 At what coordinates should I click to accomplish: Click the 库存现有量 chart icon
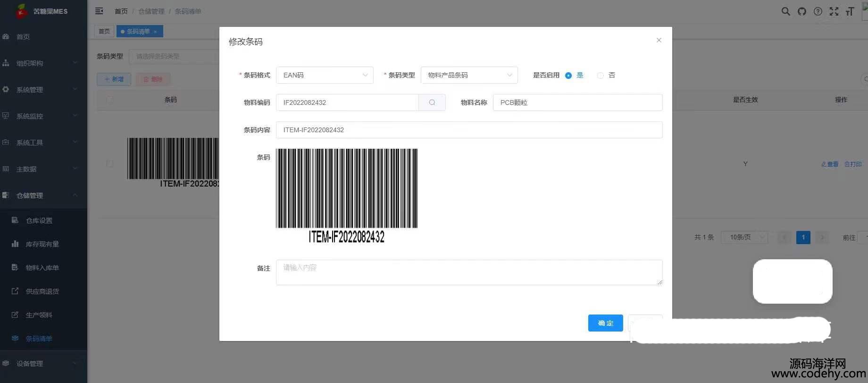[15, 244]
